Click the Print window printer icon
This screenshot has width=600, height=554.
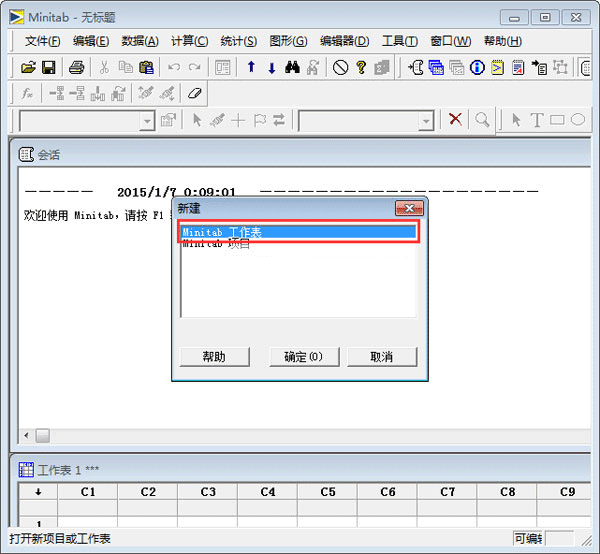(77, 68)
